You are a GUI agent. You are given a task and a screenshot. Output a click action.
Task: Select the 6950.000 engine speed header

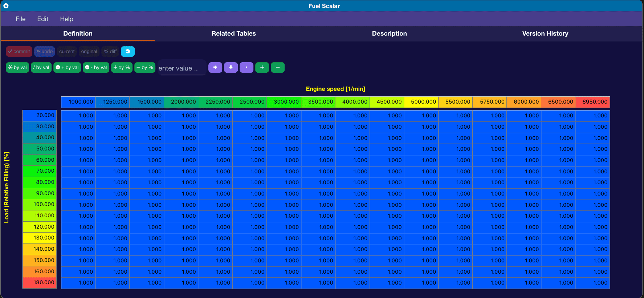tap(592, 102)
